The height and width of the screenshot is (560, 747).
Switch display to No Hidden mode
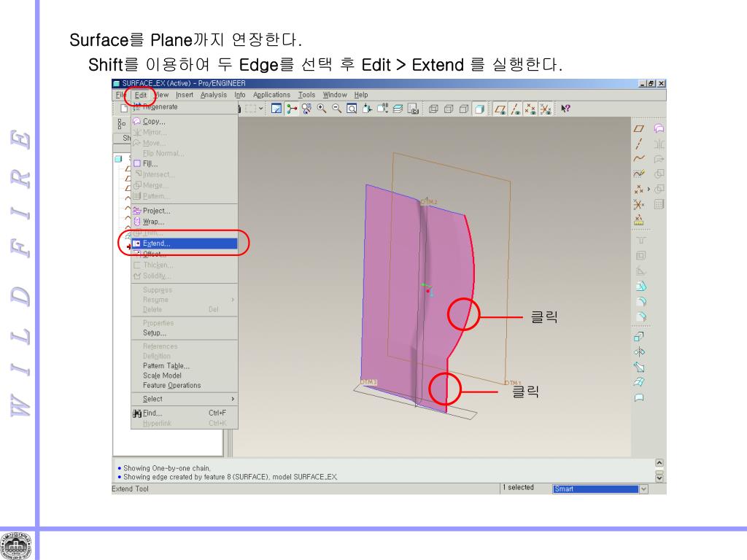click(x=464, y=109)
